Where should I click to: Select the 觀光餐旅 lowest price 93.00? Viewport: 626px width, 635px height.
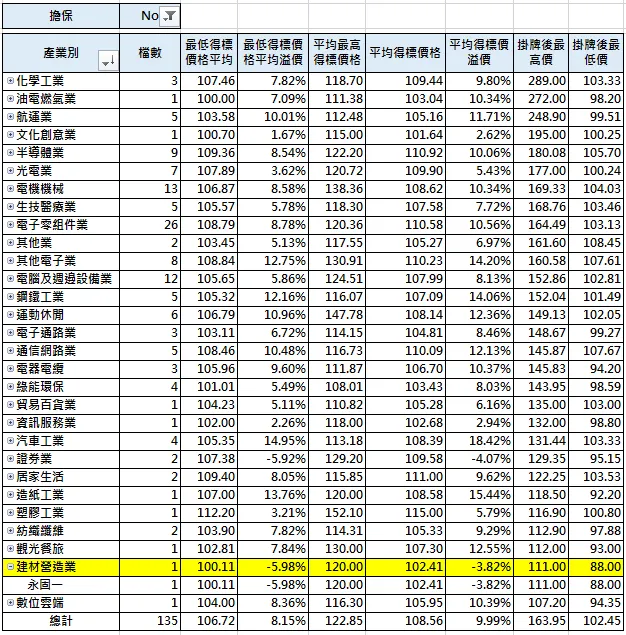point(596,549)
